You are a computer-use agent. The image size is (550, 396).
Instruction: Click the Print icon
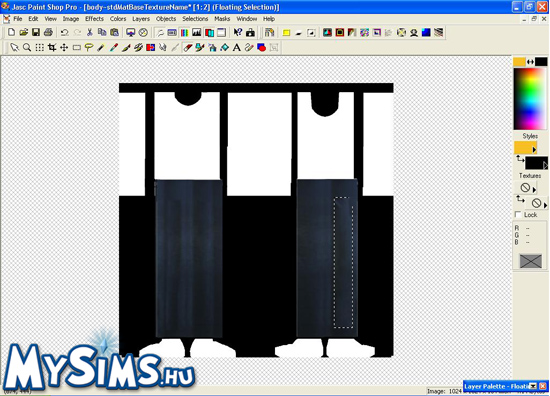tap(48, 33)
